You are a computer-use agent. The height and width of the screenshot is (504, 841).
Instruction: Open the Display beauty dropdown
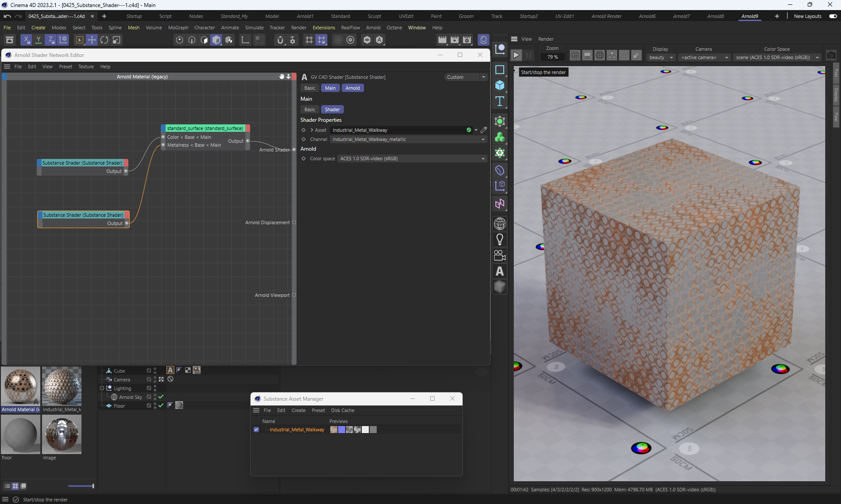661,57
